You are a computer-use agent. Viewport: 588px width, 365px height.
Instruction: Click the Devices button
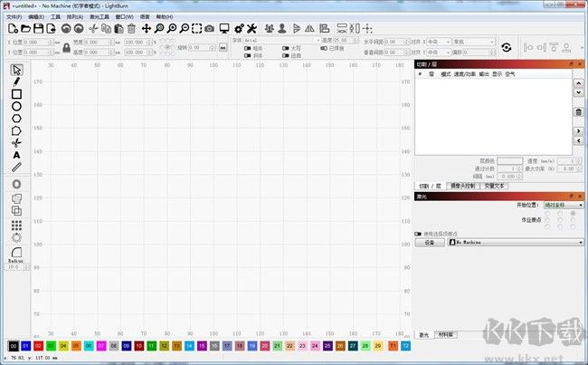point(430,243)
